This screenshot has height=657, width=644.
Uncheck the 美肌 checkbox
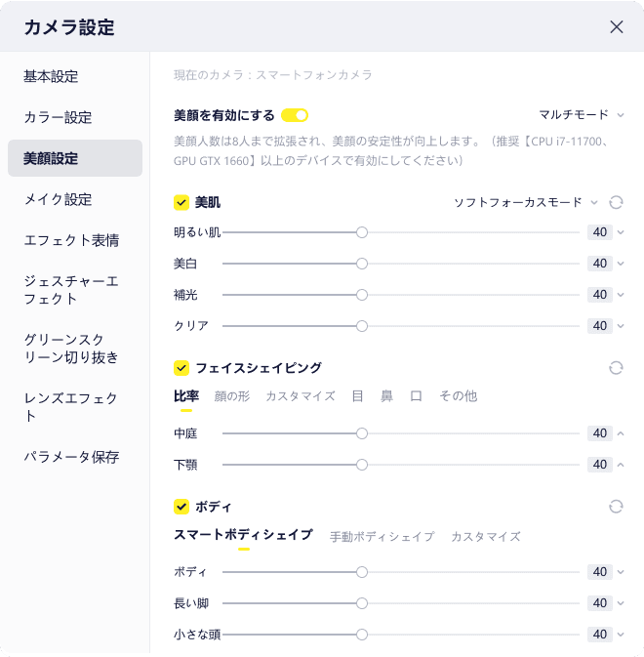point(181,202)
